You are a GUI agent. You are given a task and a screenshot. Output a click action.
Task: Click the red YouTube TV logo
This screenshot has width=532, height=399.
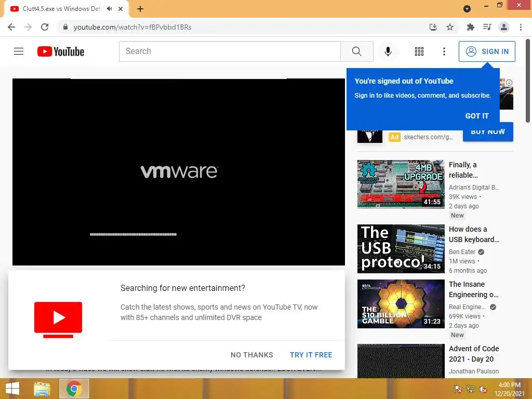pos(58,320)
